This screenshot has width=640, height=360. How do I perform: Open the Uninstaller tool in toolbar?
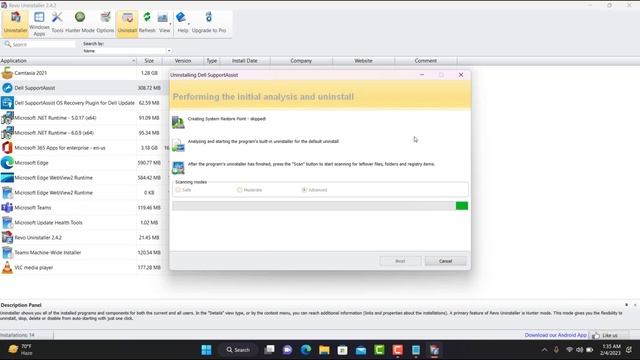tap(16, 22)
